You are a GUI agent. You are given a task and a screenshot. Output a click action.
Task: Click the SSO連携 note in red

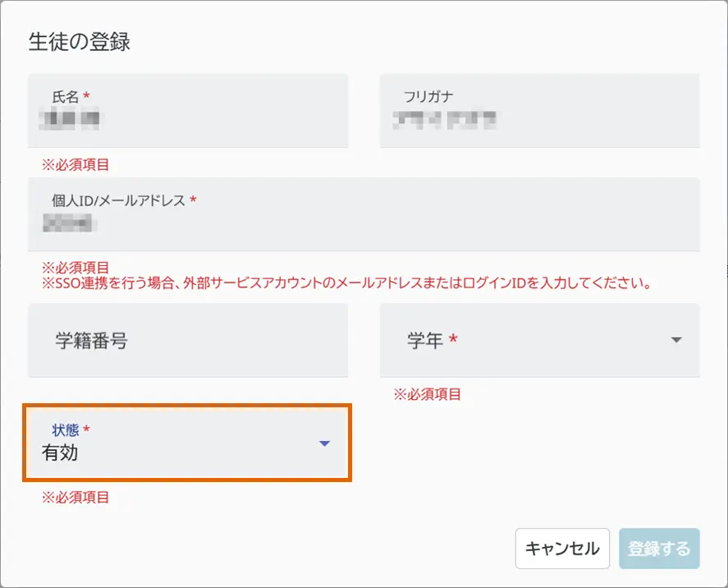[346, 284]
